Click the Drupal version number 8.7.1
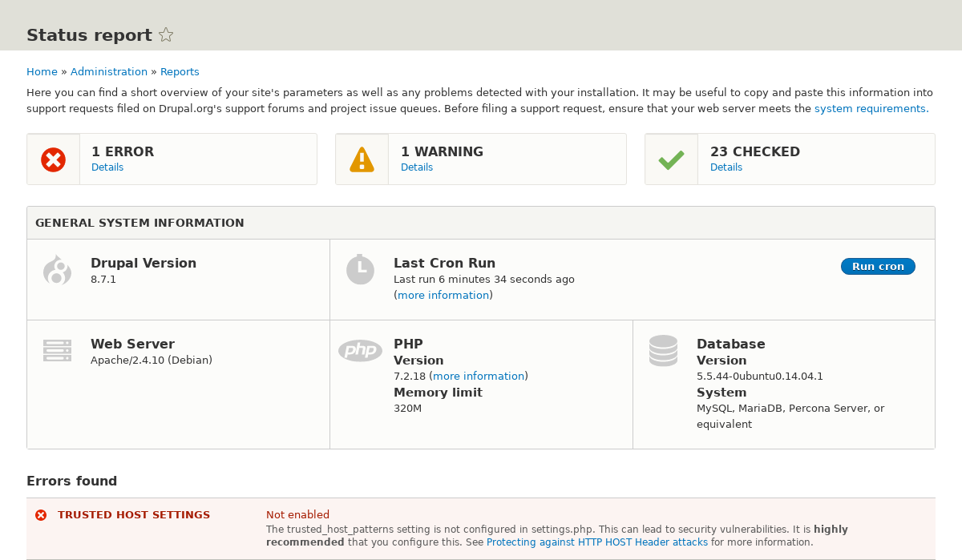 click(x=103, y=280)
